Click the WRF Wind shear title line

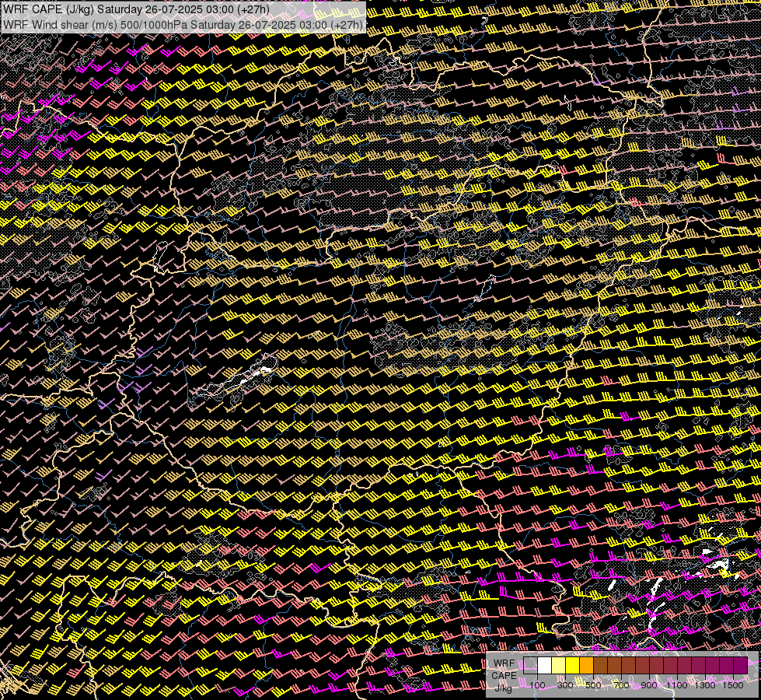pyautogui.click(x=183, y=25)
